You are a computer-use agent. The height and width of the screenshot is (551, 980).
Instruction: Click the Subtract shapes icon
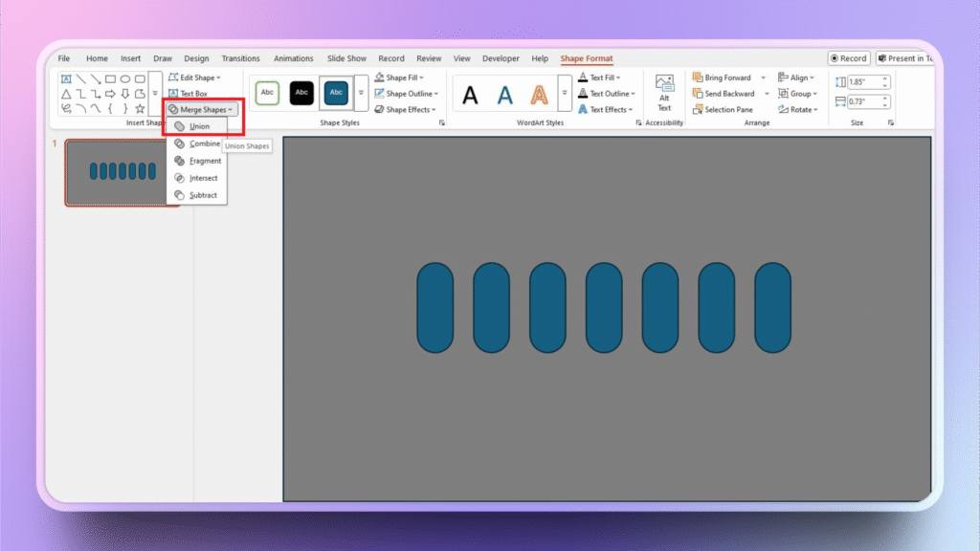coord(180,195)
